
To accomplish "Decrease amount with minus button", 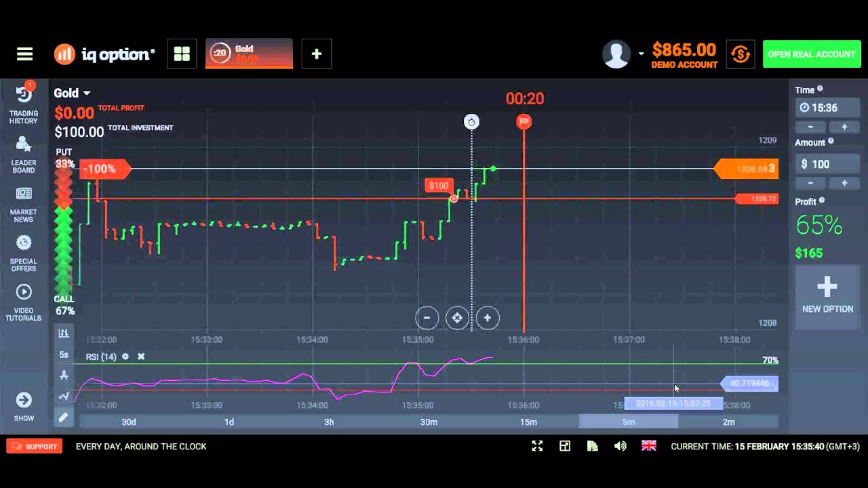I will [x=811, y=183].
